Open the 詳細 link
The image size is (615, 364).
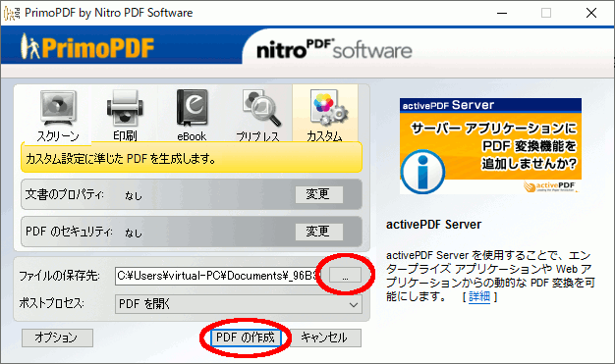[x=479, y=296]
